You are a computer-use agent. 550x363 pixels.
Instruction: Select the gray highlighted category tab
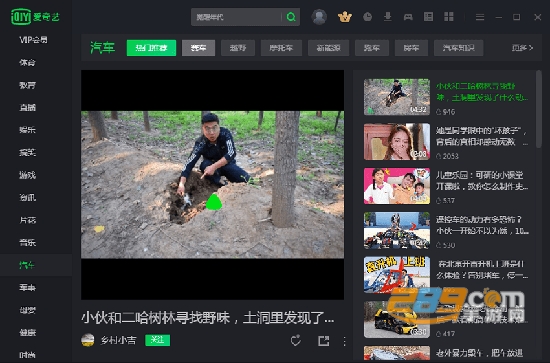tap(198, 48)
